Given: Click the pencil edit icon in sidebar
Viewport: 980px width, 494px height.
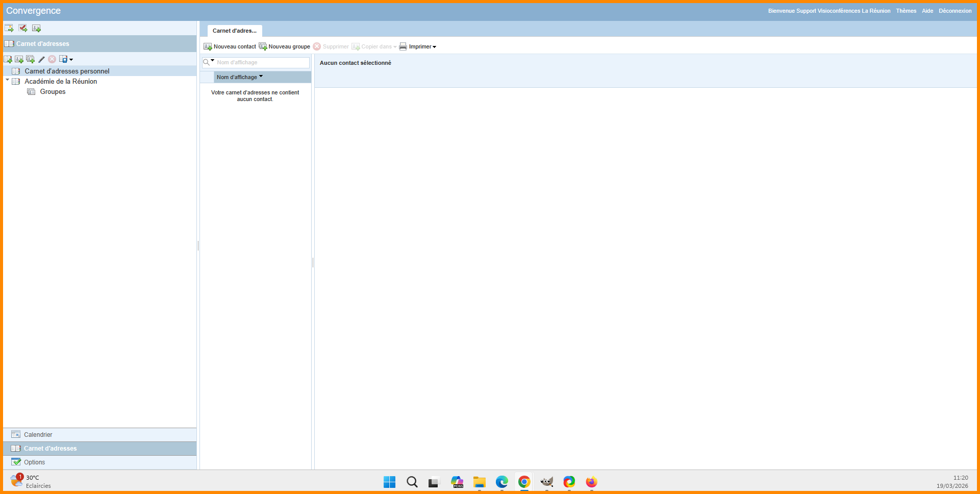Looking at the screenshot, I should [41, 59].
